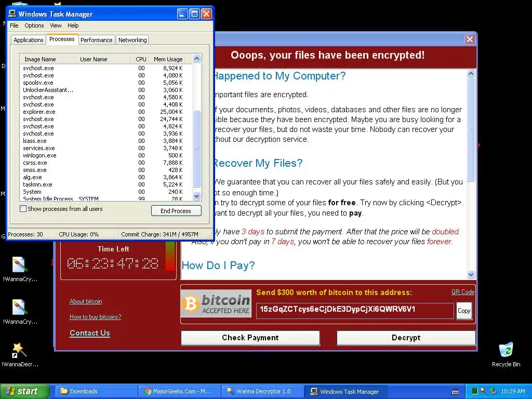This screenshot has width=532, height=399.
Task: Open the Start menu
Action: point(24,391)
